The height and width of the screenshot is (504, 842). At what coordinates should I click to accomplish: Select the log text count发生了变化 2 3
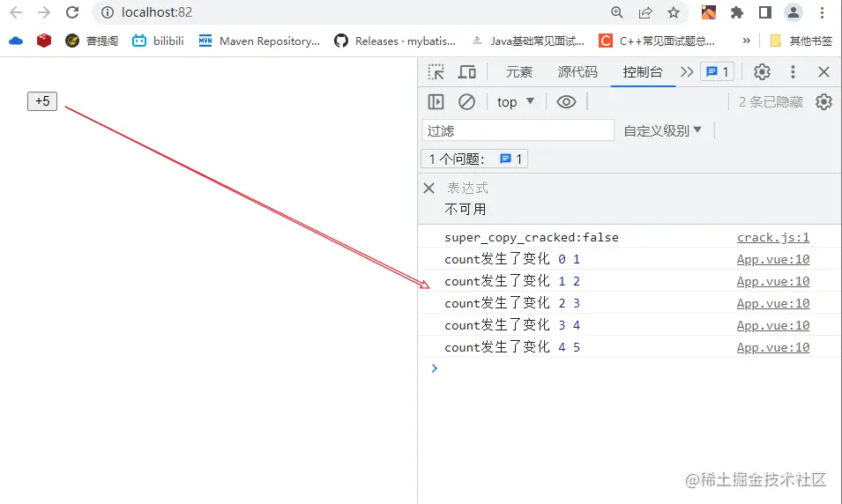coord(512,303)
